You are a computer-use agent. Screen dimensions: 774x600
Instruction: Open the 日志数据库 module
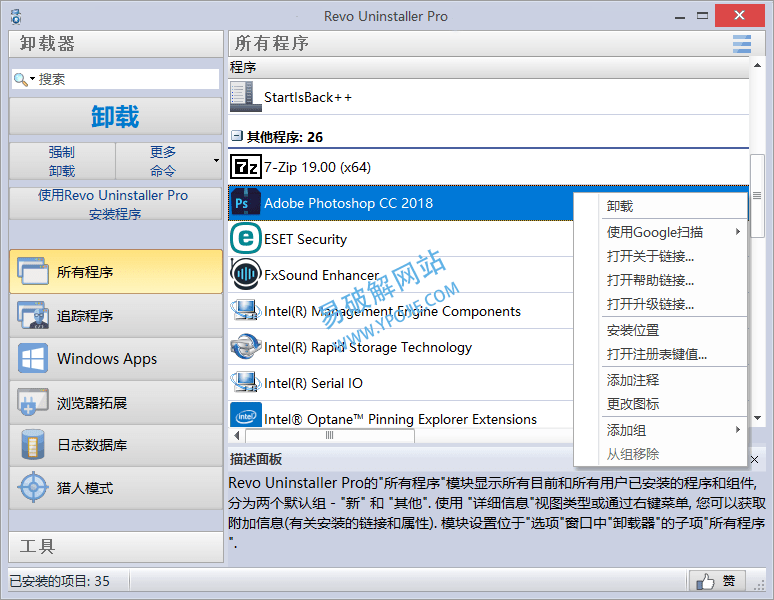[116, 445]
